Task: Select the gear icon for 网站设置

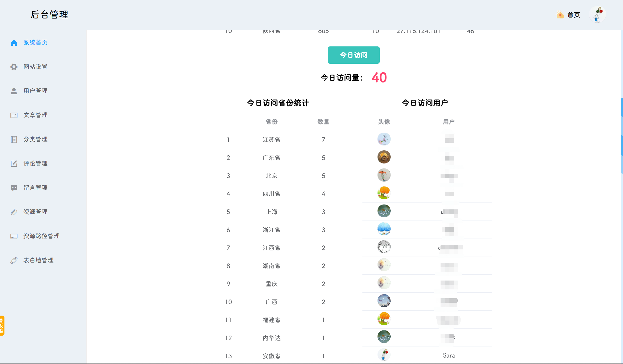Action: [14, 67]
